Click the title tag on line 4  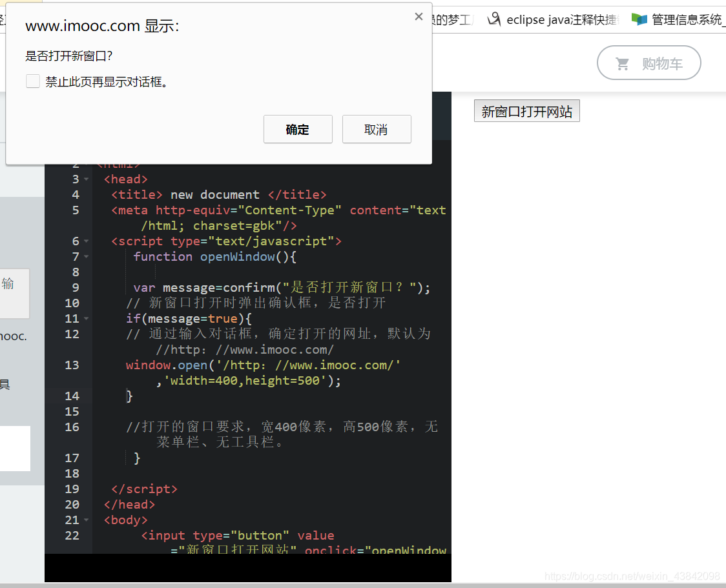(x=218, y=195)
